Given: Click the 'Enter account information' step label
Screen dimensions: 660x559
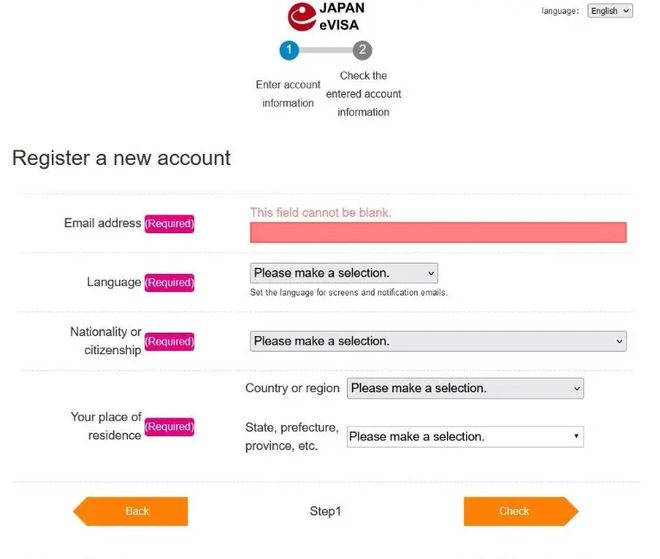Looking at the screenshot, I should click(x=288, y=93).
